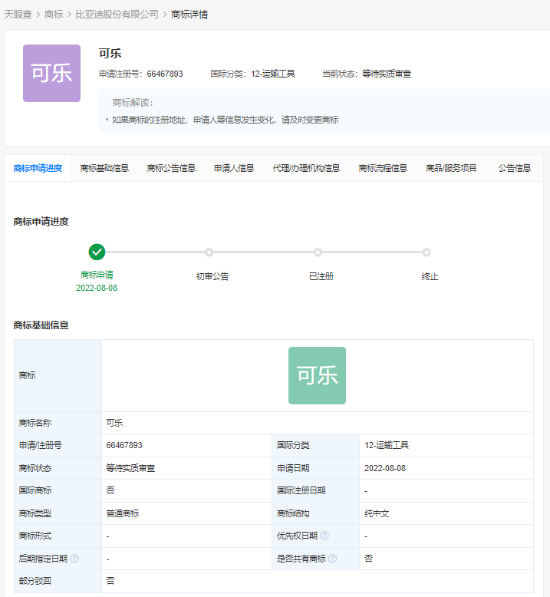Click 66467893 in the 申请/注册号 row
The height and width of the screenshot is (597, 550).
coord(124,445)
